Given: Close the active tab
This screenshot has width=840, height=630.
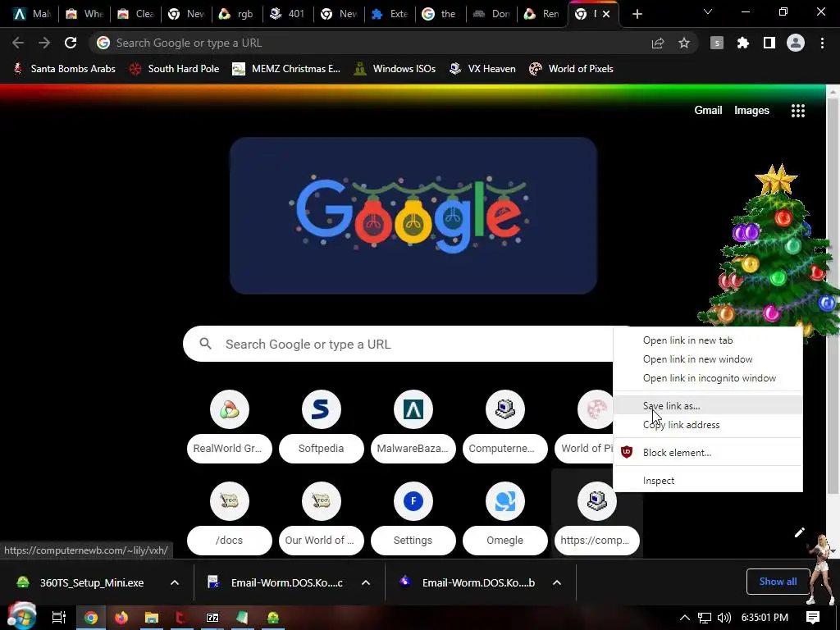Looking at the screenshot, I should point(606,14).
